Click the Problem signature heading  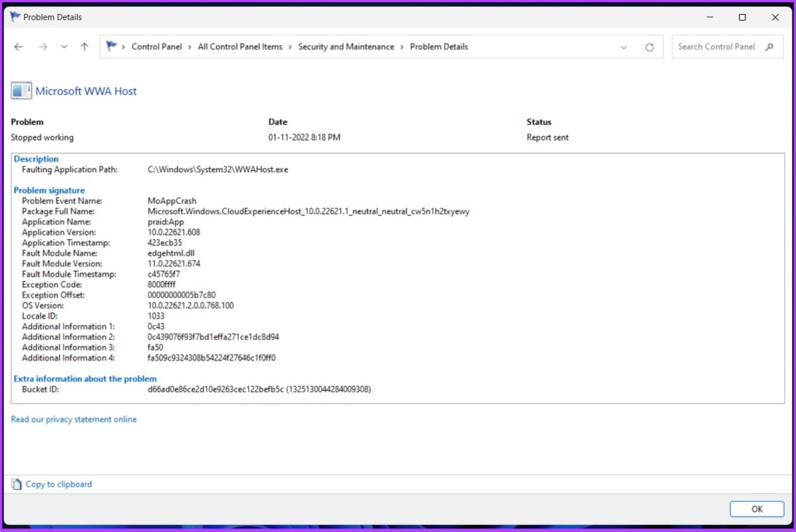(49, 190)
